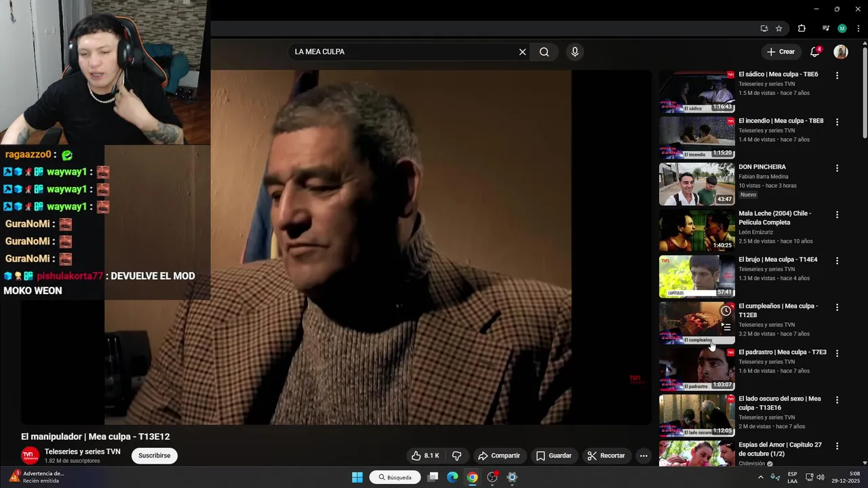
Task: Click the video player to pause
Action: 337,247
